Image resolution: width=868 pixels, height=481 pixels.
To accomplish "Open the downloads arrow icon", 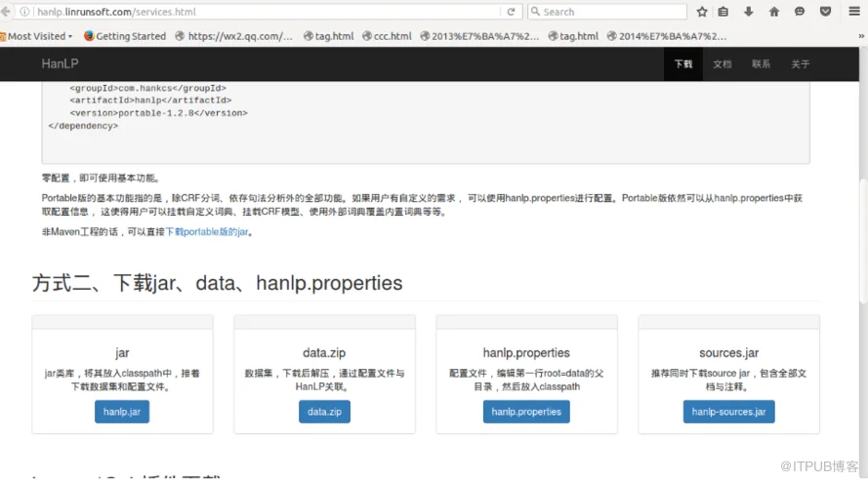I will pyautogui.click(x=749, y=12).
